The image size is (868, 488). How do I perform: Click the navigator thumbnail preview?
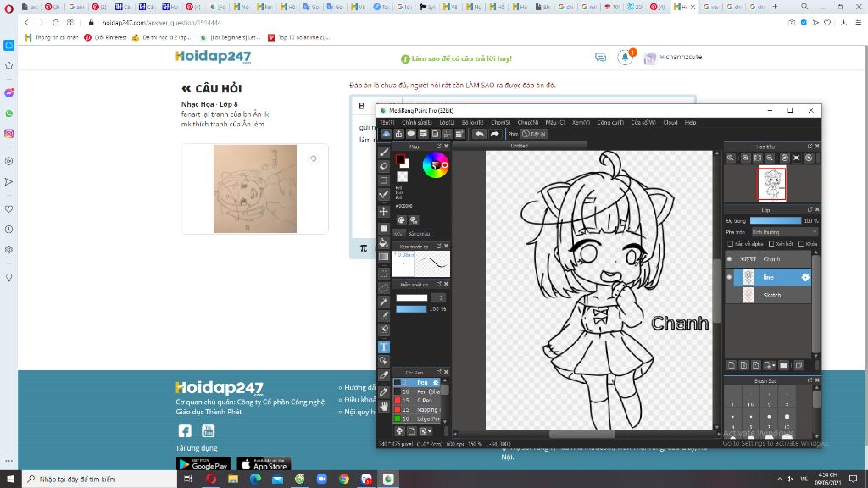pos(771,184)
